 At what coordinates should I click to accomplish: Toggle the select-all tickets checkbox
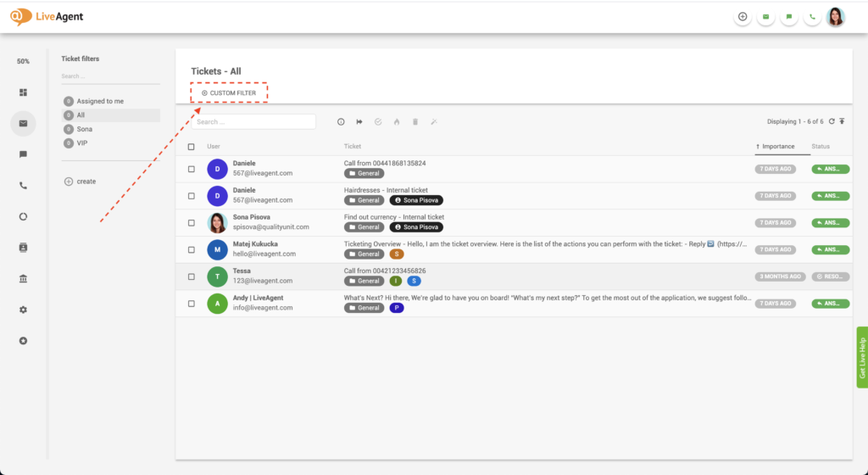pyautogui.click(x=191, y=147)
